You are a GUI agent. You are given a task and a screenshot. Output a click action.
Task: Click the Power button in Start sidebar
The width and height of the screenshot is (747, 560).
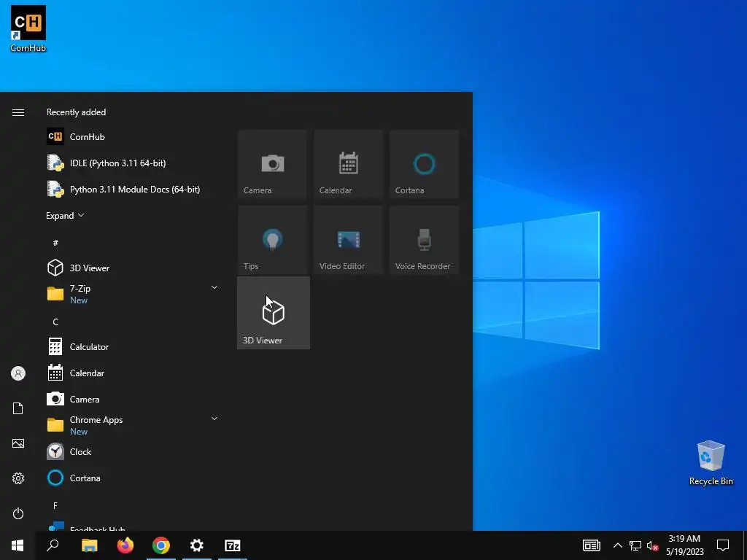tap(18, 513)
